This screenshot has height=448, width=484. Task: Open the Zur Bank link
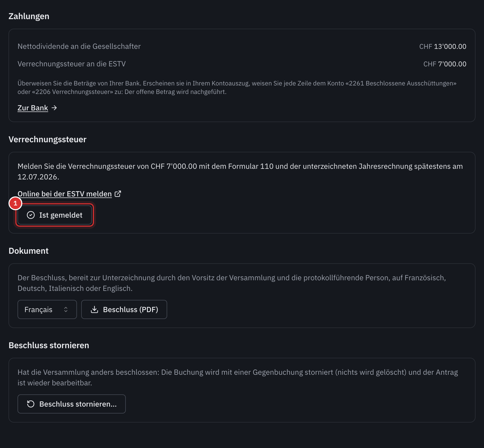[x=33, y=108]
